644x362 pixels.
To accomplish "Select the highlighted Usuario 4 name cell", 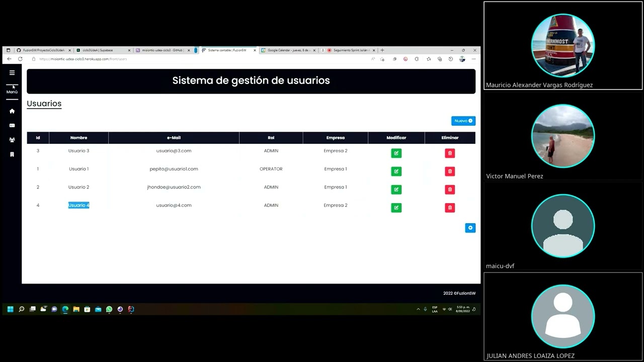I will coord(78,205).
